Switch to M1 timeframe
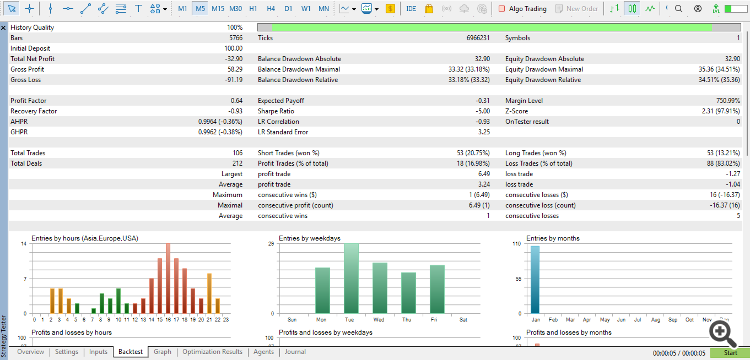Viewport: 750px width, 360px height. (x=182, y=9)
